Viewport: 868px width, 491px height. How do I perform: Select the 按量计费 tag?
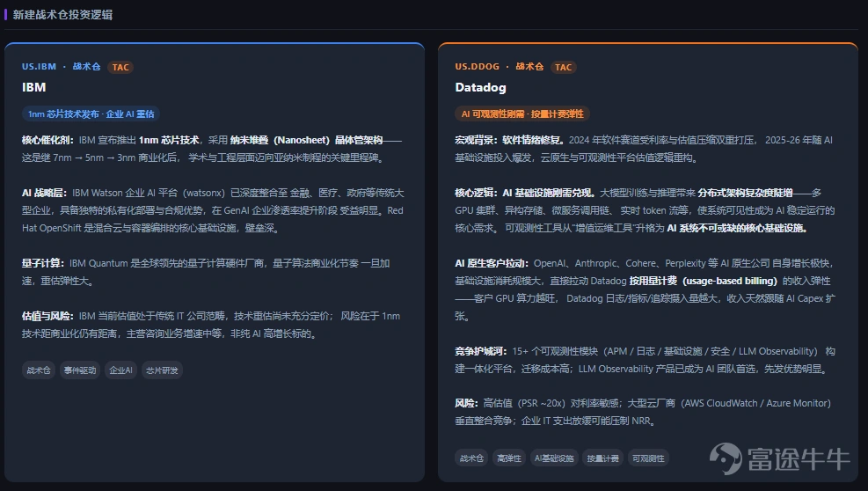(x=602, y=458)
